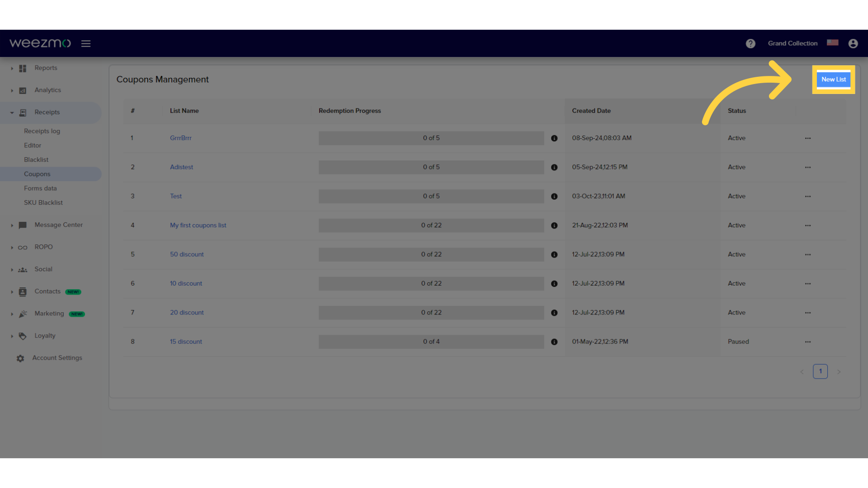Go to page 1 pagination control
868x488 pixels.
[821, 371]
